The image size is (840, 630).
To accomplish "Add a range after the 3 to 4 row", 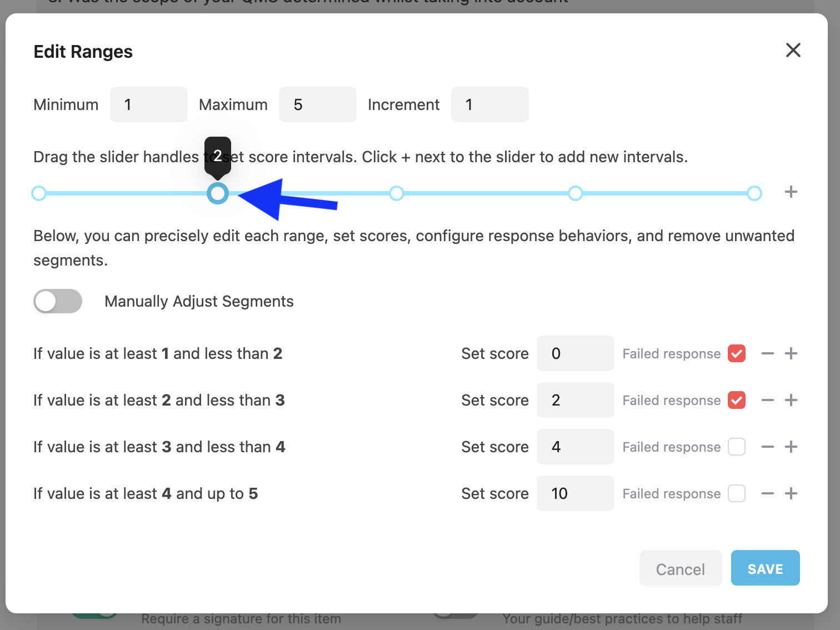I will pyautogui.click(x=791, y=447).
